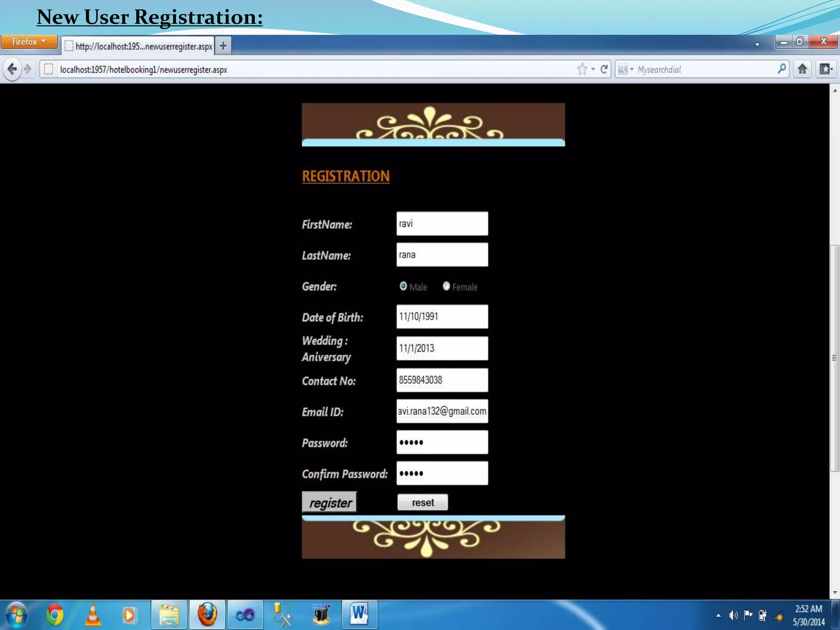Show hidden tray icons arrow

pos(718,615)
